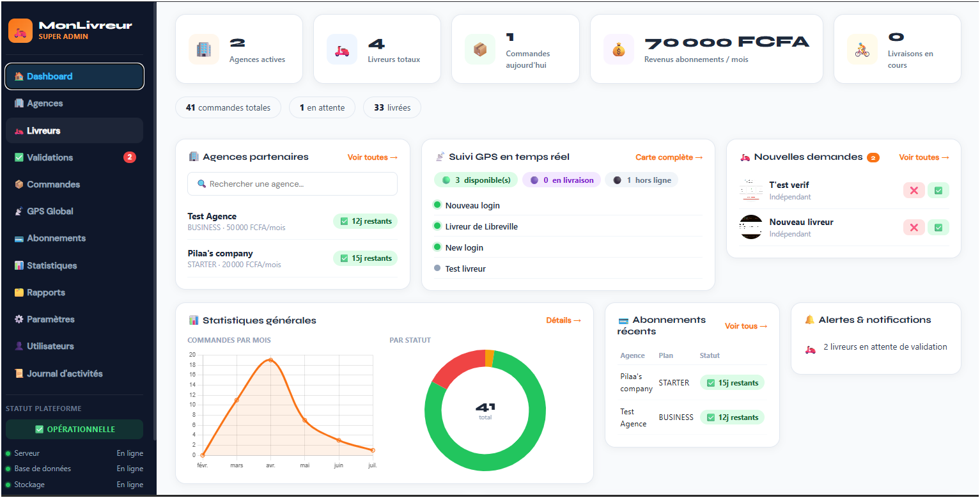Open GPS Global page

(x=74, y=211)
